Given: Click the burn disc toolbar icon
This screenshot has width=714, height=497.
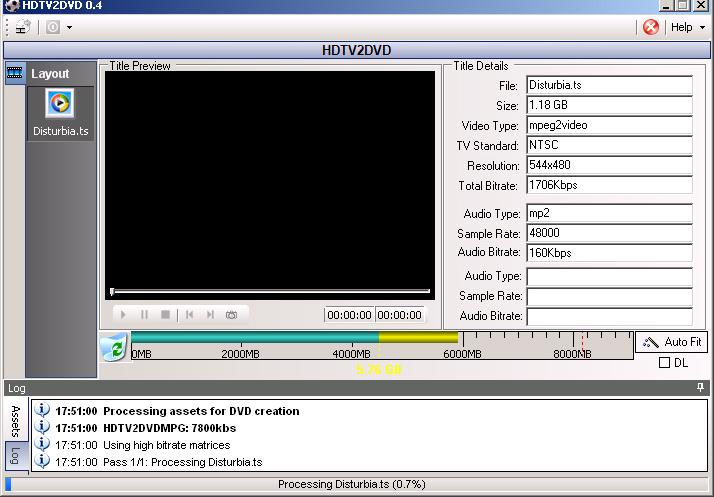Looking at the screenshot, I should click(53, 27).
